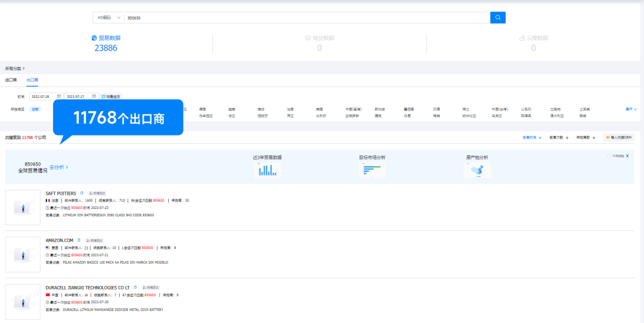Select 全部 region filter
This screenshot has width=644, height=323.
[x=35, y=109]
